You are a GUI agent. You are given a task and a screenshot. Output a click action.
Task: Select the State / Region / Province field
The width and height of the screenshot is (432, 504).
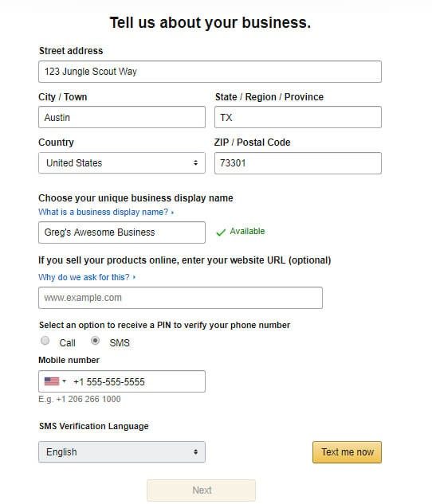[298, 117]
